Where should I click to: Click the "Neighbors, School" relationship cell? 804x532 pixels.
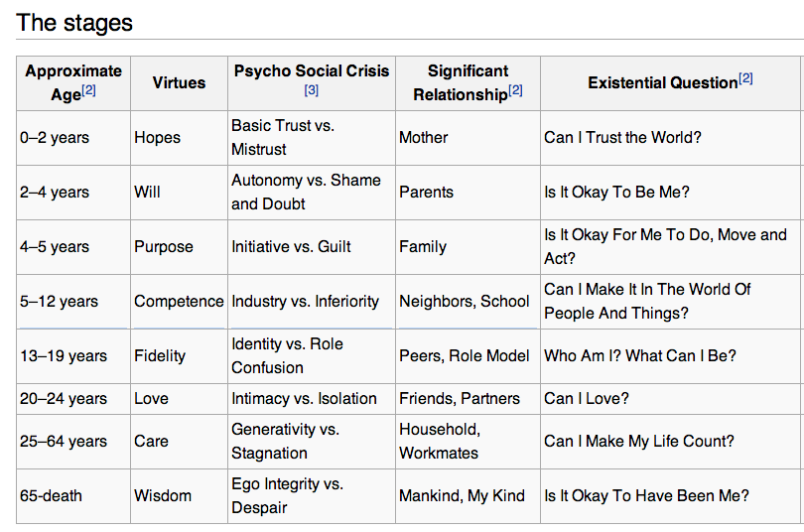[464, 301]
